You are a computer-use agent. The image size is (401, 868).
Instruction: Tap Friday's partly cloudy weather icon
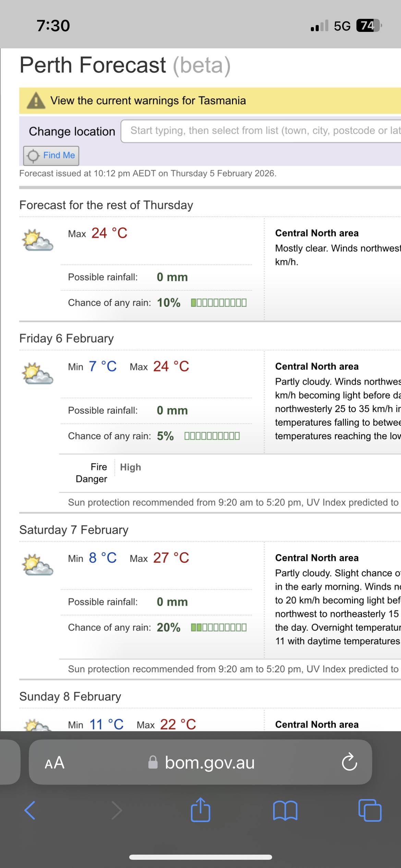click(x=37, y=373)
